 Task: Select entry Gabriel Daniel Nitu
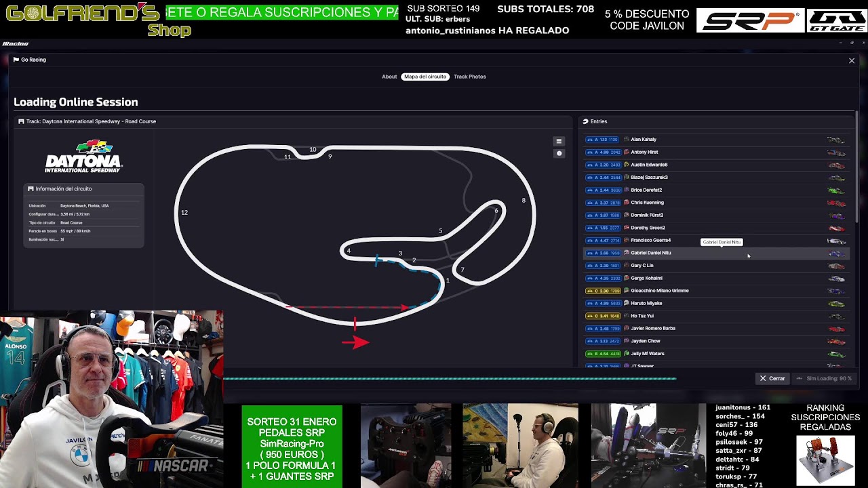point(716,253)
